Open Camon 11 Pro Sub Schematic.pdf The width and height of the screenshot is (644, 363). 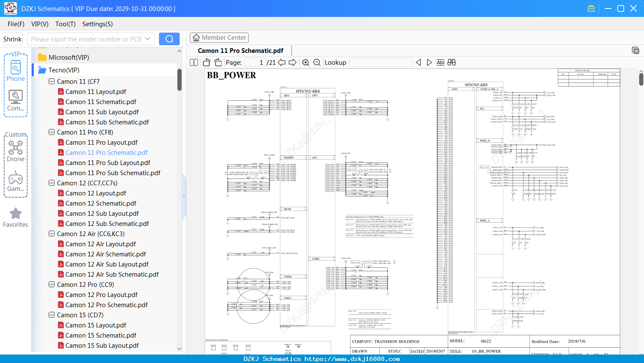point(113,173)
